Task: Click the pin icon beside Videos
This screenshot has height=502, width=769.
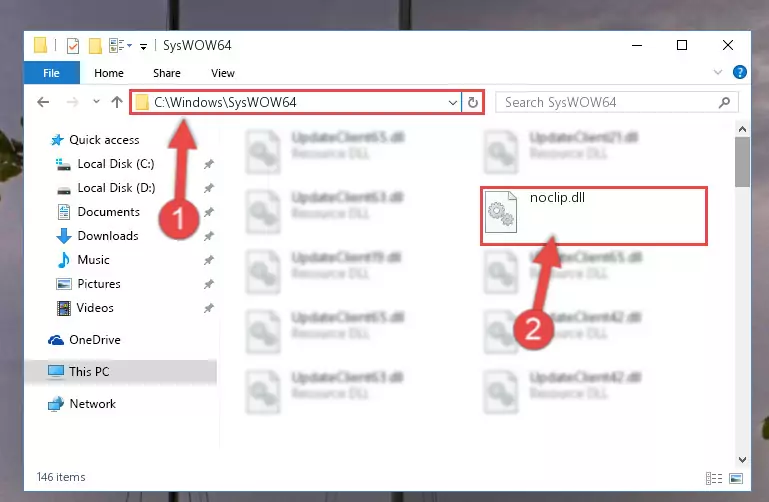Action: [x=209, y=308]
